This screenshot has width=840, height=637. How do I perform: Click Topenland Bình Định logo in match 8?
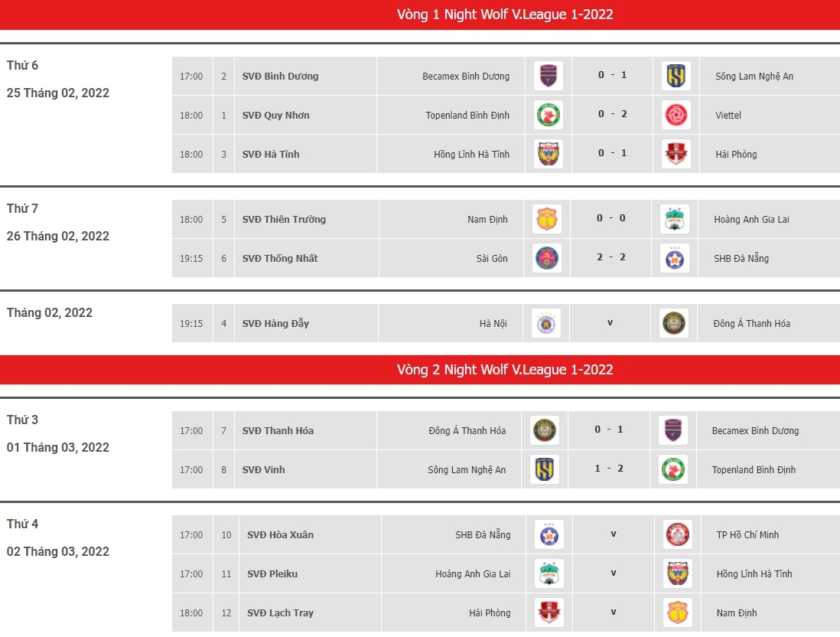pos(673,469)
